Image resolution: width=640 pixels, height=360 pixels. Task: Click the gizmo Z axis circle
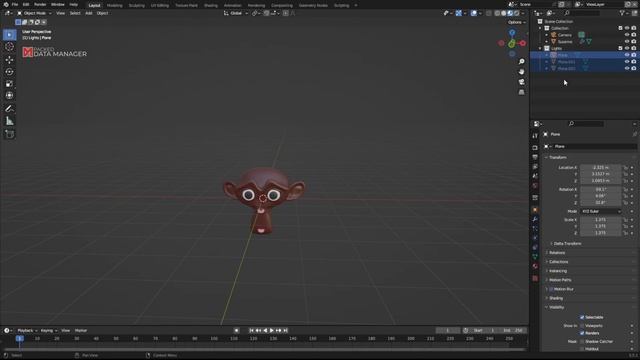point(512,33)
